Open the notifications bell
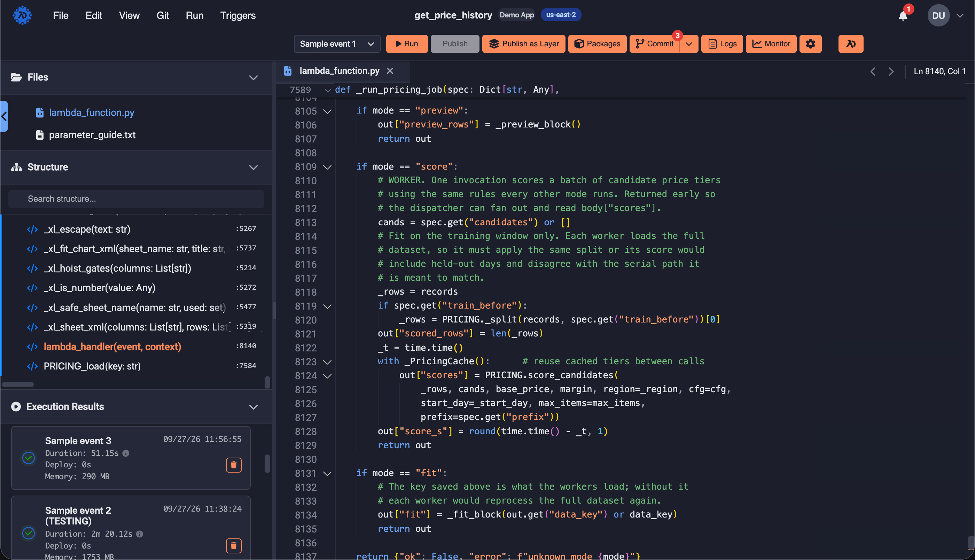The width and height of the screenshot is (975, 560). pos(903,16)
